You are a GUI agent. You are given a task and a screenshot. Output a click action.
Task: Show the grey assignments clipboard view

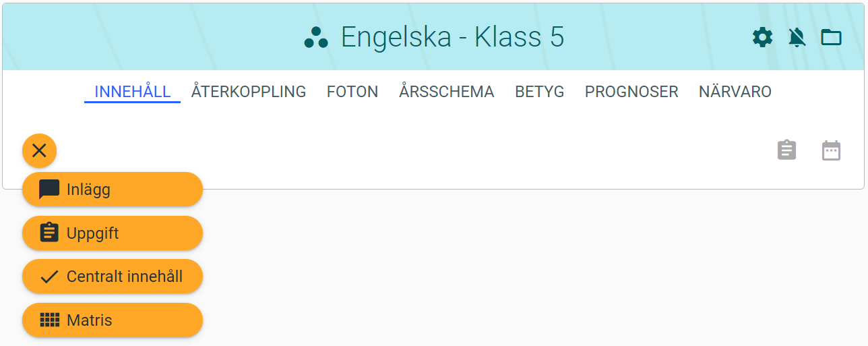(786, 150)
